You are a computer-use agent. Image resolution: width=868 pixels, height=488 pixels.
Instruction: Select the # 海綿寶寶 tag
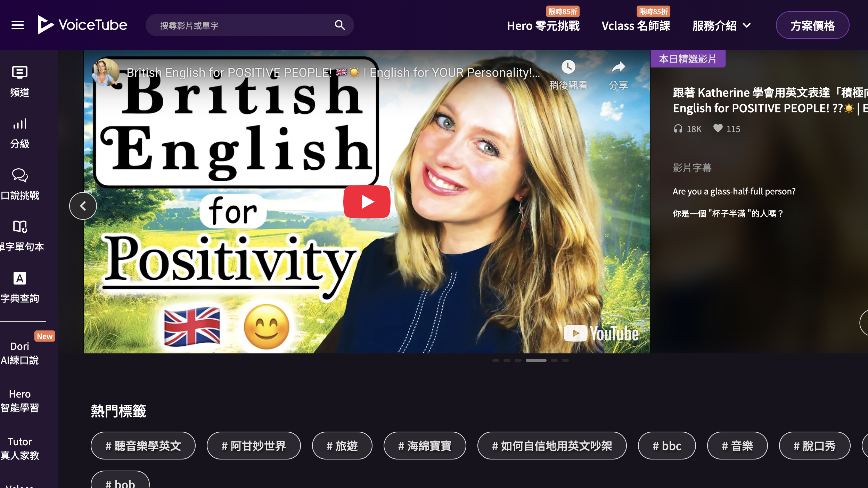coord(425,446)
